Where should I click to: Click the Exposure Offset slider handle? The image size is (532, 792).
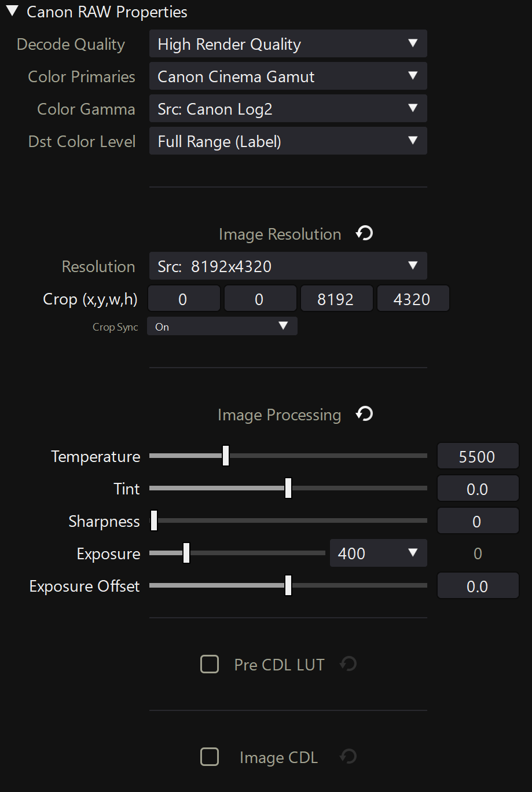pos(288,585)
